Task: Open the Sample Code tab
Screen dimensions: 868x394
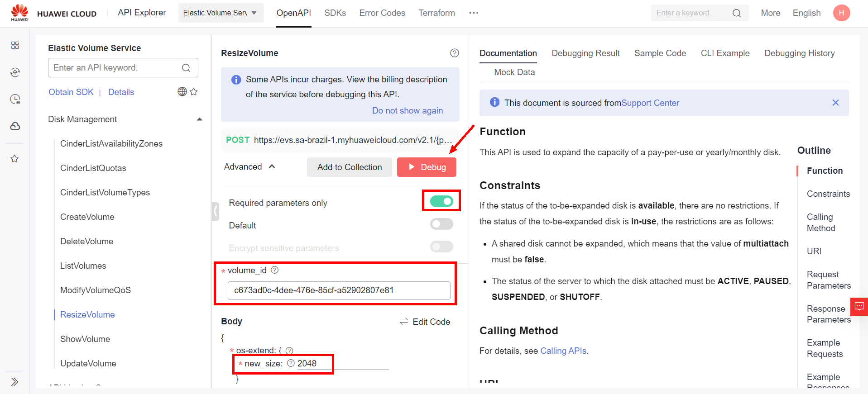Action: coord(660,53)
